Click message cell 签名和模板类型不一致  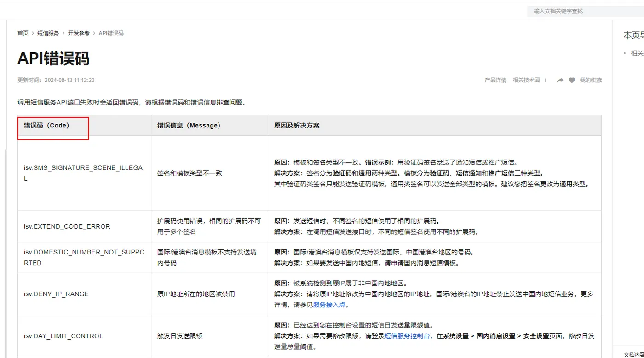coord(210,173)
